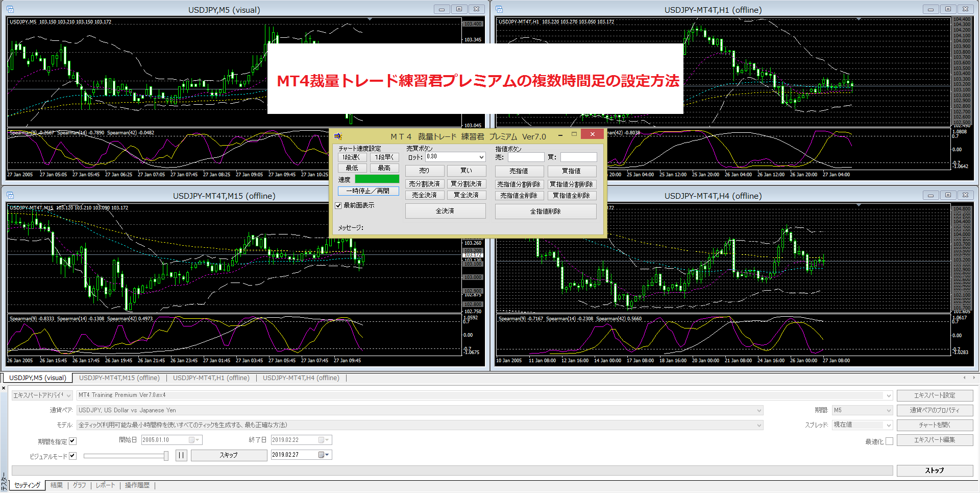Expand the 通貨ペア USDJPY symbol dropdown
Viewport: 980px width, 493px height.
759,410
